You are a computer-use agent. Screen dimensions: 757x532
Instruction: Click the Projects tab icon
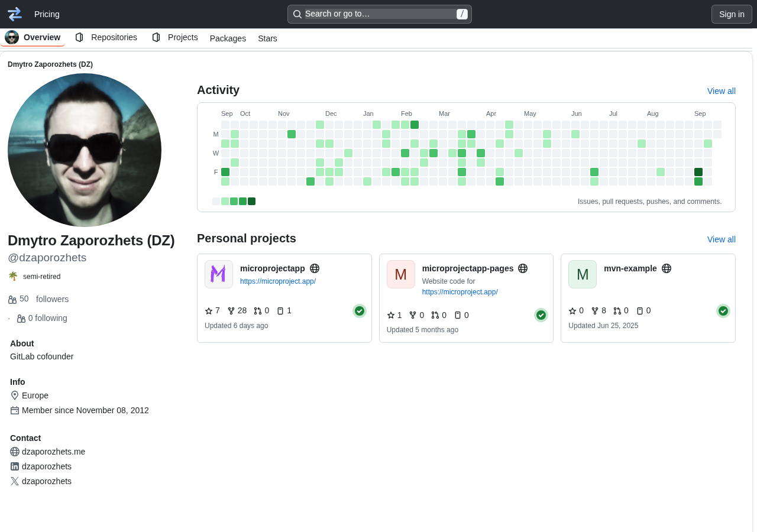(x=156, y=37)
